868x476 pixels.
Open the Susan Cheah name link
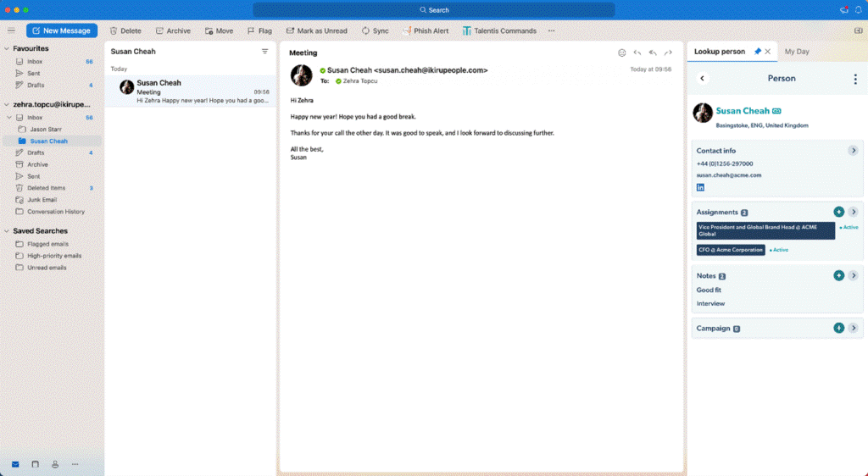click(x=743, y=111)
